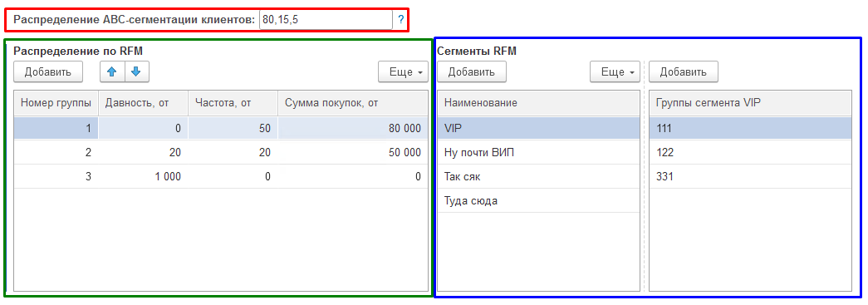The height and width of the screenshot is (305, 868).
Task: Select the Так сяк segment row
Action: 538,176
